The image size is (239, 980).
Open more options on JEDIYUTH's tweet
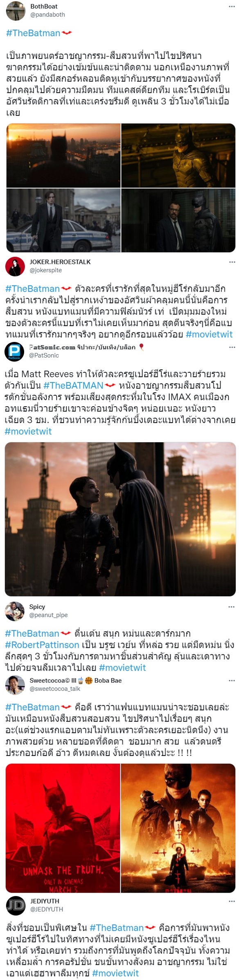232,901
